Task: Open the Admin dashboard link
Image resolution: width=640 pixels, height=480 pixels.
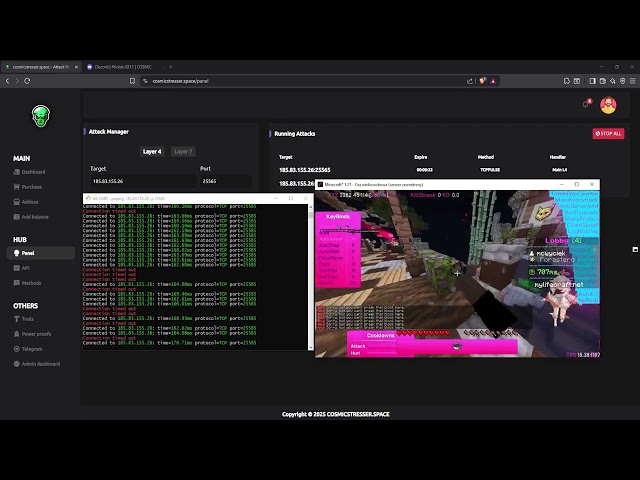Action: [x=37, y=364]
